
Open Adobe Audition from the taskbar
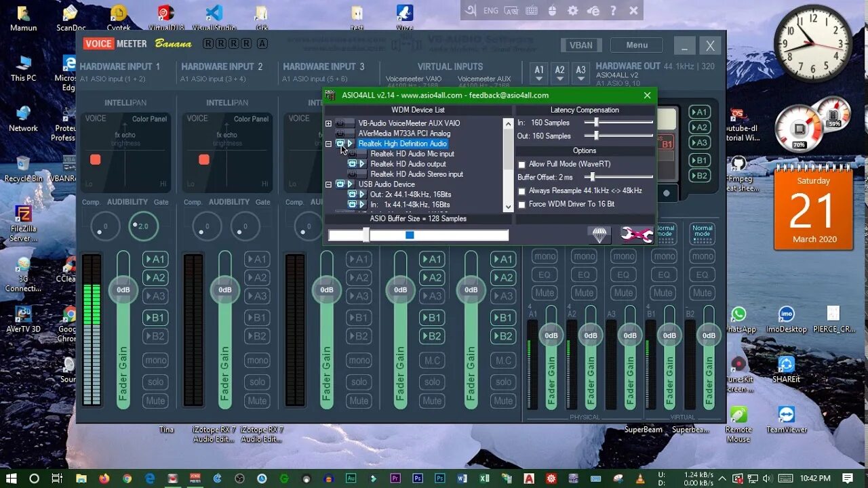point(351,478)
